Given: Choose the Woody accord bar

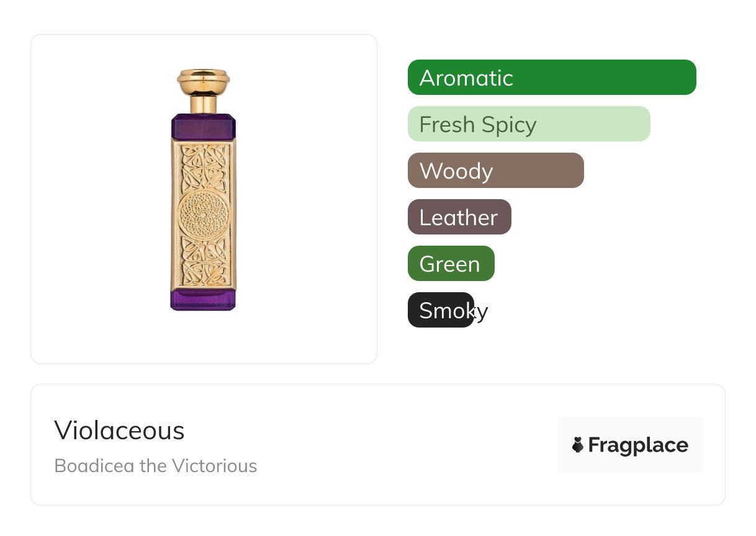Looking at the screenshot, I should click(x=495, y=171).
